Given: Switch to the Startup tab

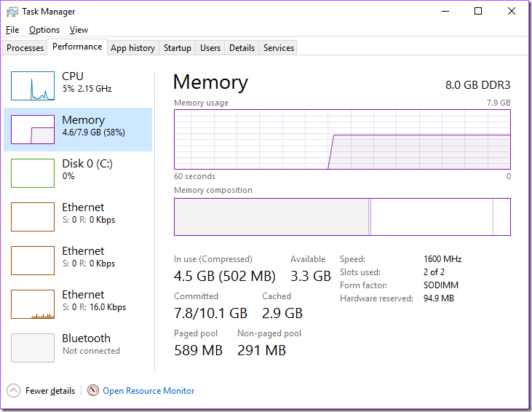Looking at the screenshot, I should (x=178, y=48).
